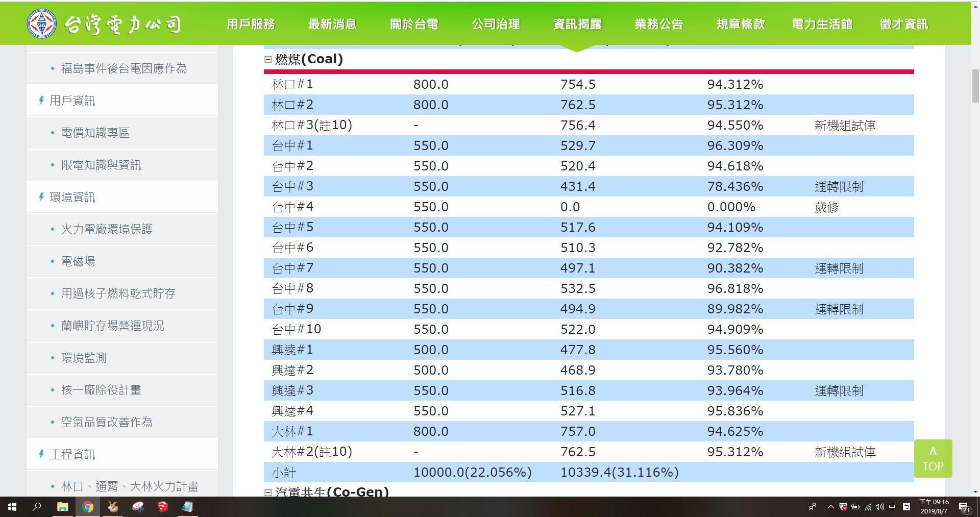Click the Wi-Fi network tray icon
This screenshot has width=980, height=517.
click(868, 507)
